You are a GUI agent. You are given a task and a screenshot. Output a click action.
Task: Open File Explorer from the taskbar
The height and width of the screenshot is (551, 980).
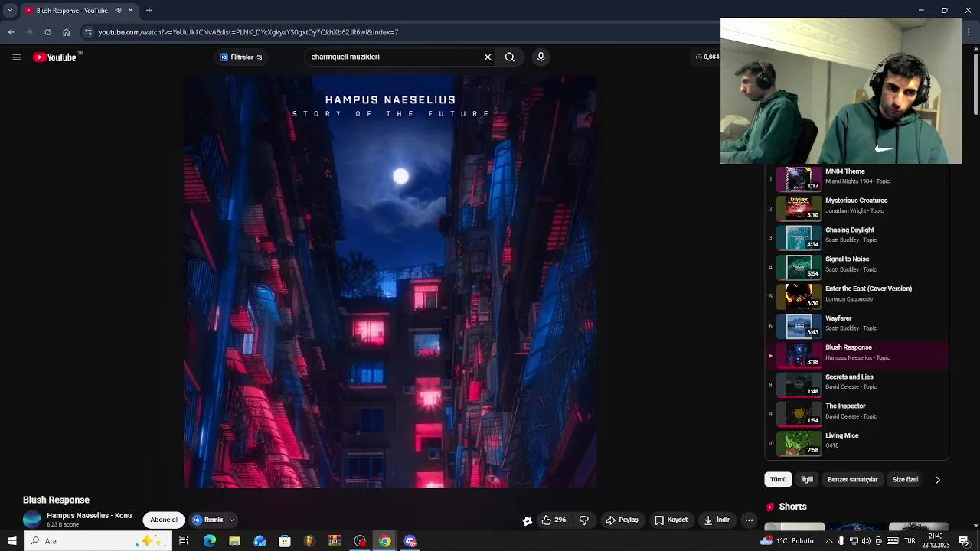pos(234,541)
